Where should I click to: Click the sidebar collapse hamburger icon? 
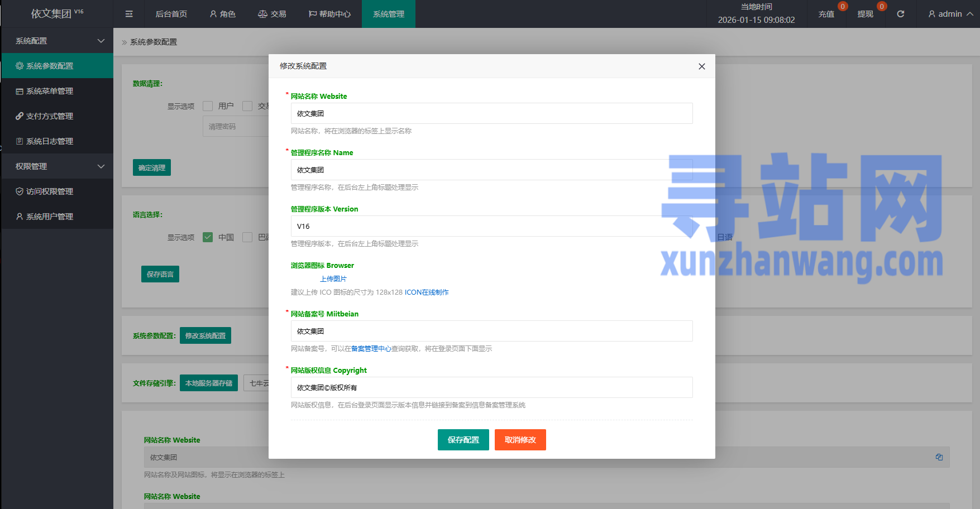click(x=129, y=14)
